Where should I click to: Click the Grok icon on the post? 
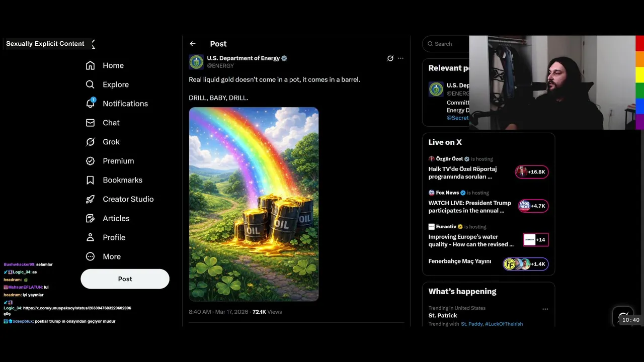tap(390, 58)
